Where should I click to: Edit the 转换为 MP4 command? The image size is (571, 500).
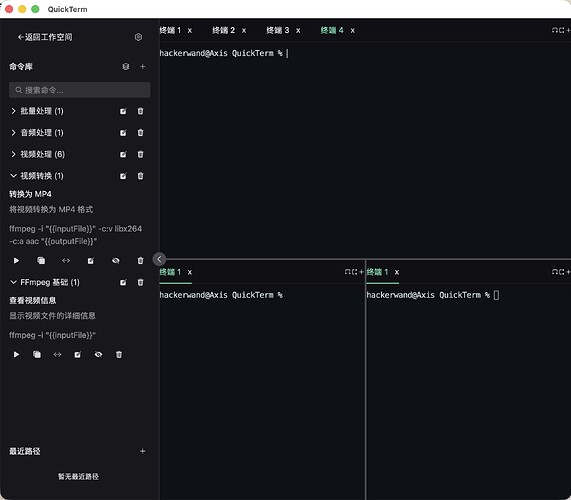[91, 261]
